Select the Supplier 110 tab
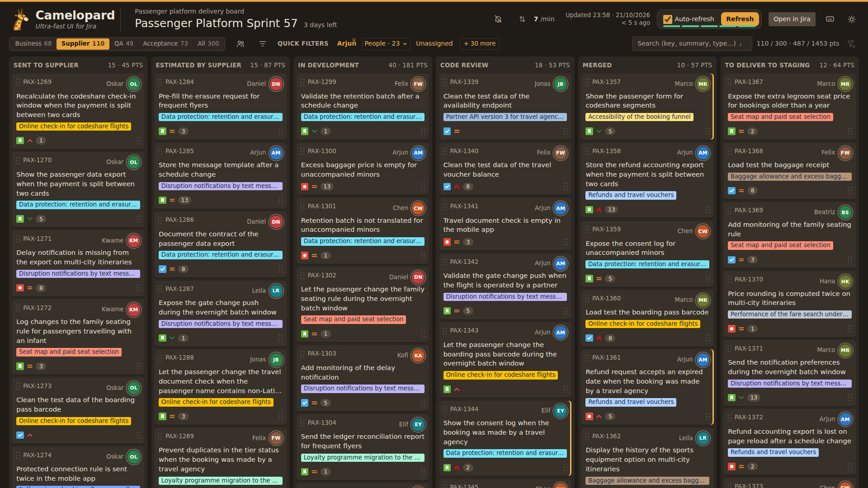The image size is (868, 488). click(83, 43)
